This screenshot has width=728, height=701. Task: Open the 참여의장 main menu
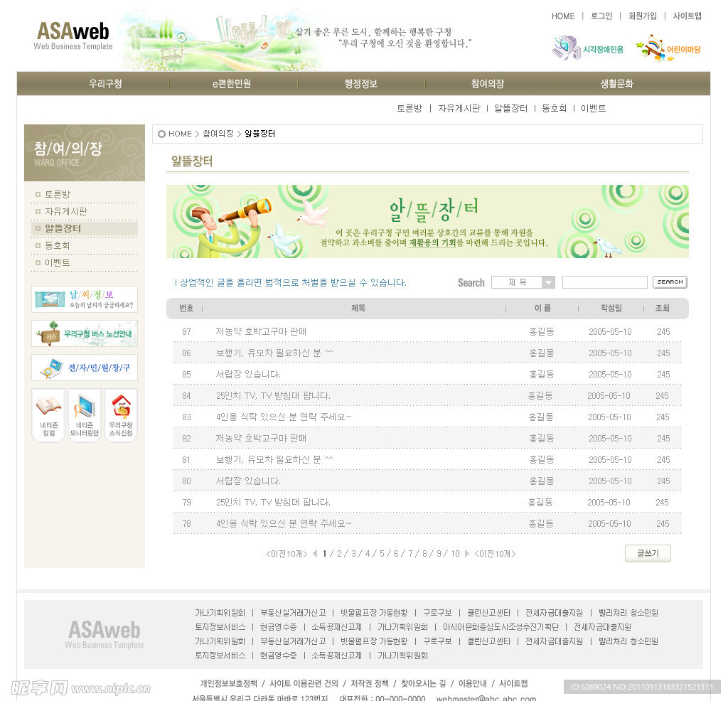(488, 84)
